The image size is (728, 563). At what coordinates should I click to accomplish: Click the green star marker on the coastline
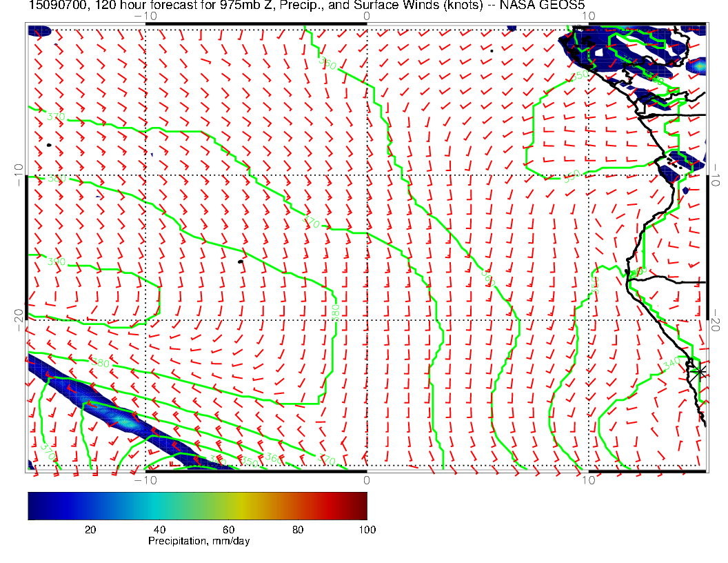tap(699, 371)
